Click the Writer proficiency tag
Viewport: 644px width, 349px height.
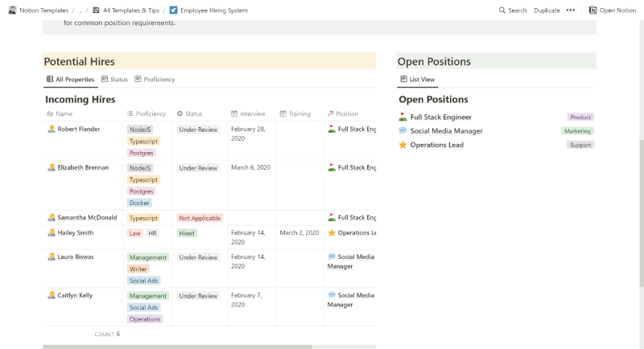click(x=138, y=269)
